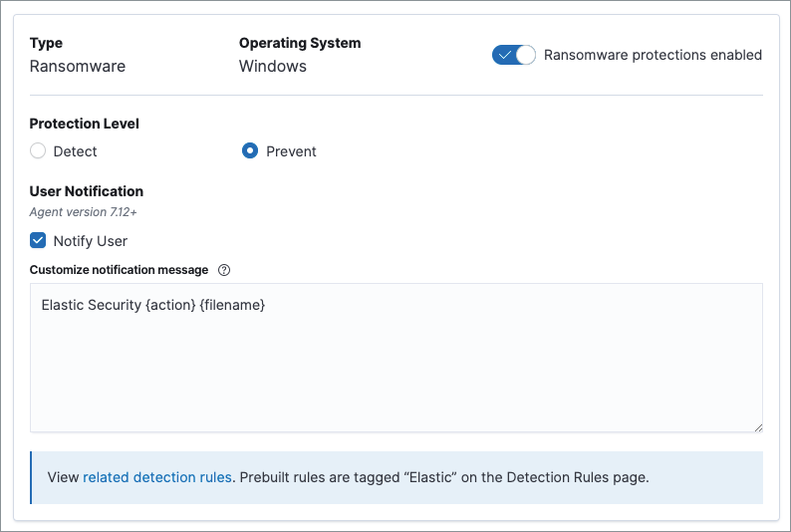Select the Detect radio button
Screen dimensions: 791x532
[38, 151]
